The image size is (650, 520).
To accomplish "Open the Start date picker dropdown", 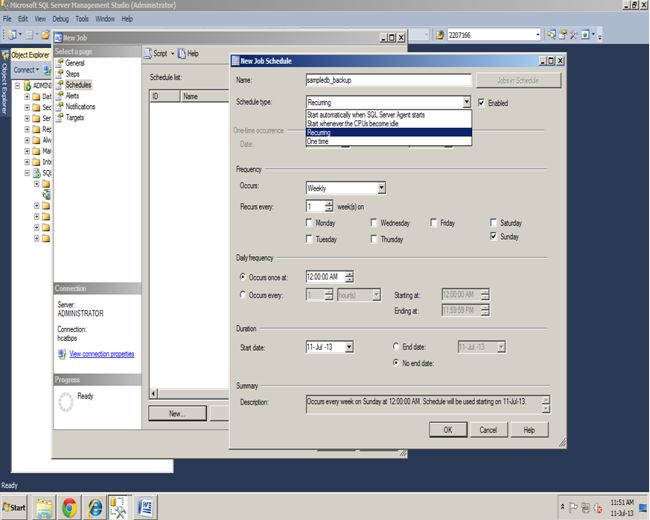I will (349, 347).
